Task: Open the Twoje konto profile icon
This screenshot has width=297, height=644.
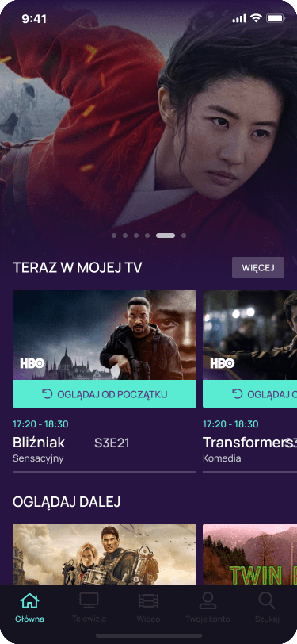Action: point(208,601)
